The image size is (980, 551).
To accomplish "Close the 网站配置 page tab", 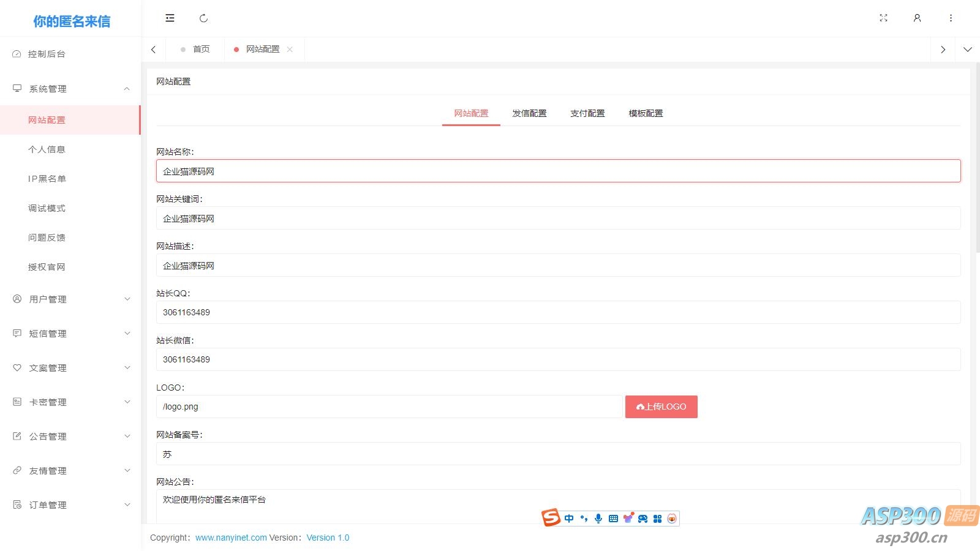I will (290, 50).
